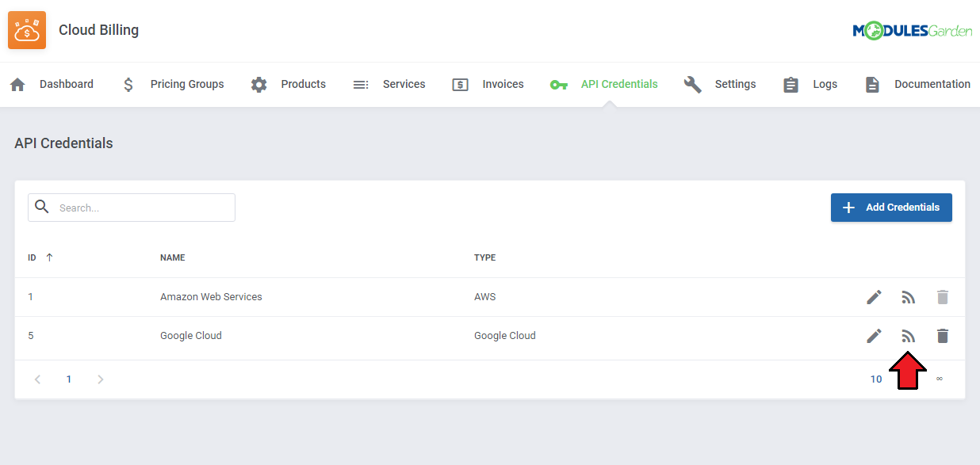
Task: Click the API Credentials page heading
Action: click(x=63, y=143)
